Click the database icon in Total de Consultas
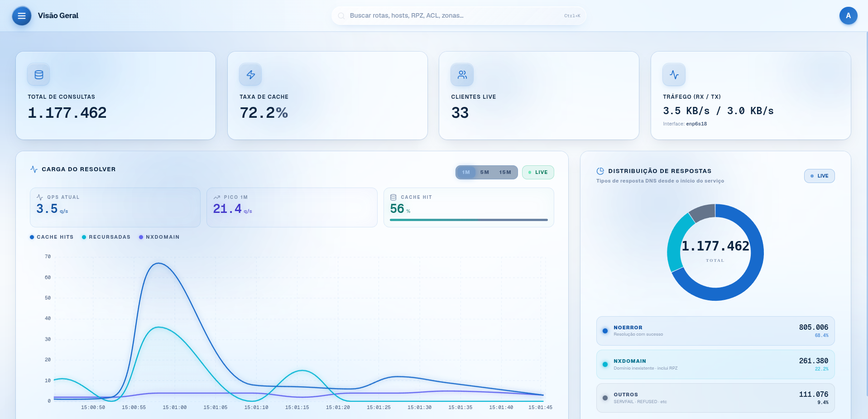Screen dimensions: 868x419 tap(39, 75)
